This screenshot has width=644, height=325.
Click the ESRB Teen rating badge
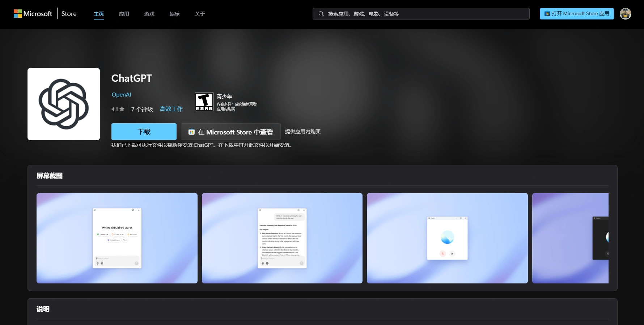tap(204, 102)
